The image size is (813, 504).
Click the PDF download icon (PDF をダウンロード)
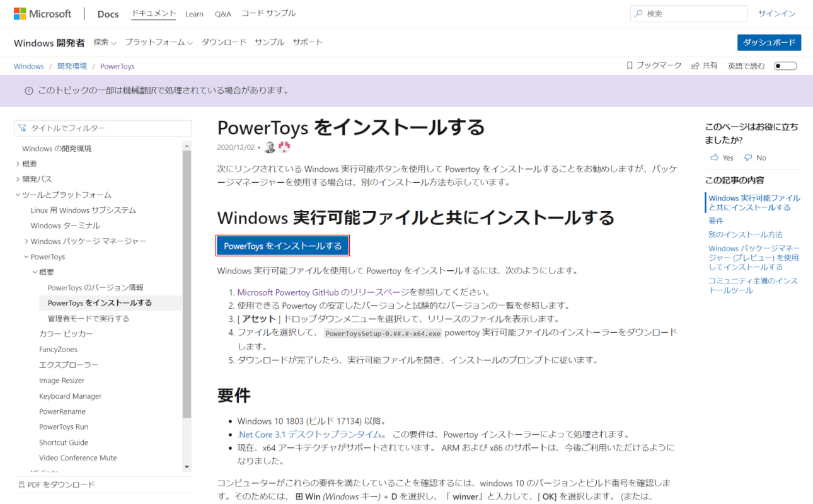(x=21, y=484)
